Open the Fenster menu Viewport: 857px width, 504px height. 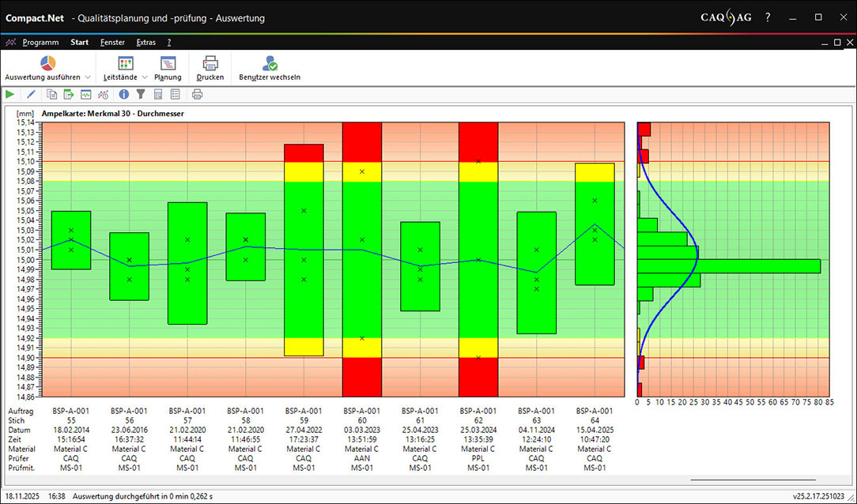point(112,43)
